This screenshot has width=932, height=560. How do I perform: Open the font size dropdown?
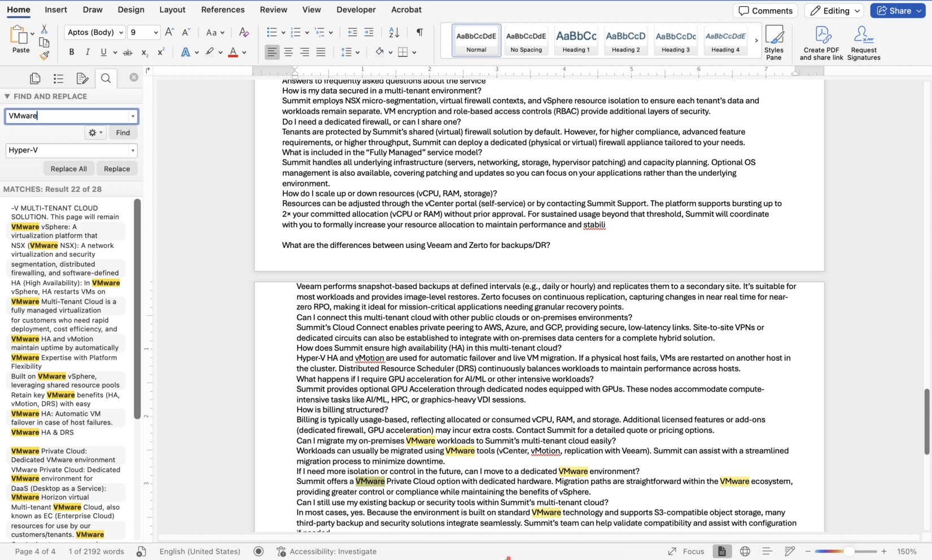[x=156, y=32]
